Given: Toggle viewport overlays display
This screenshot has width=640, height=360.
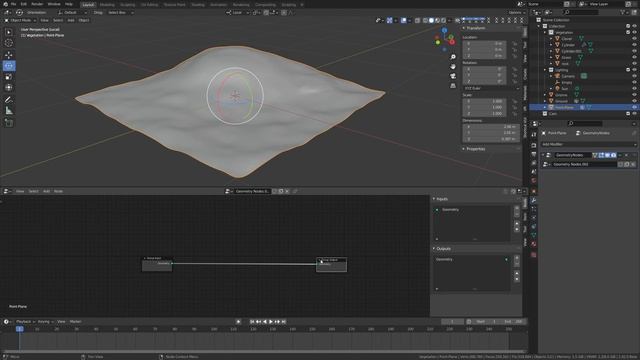Looking at the screenshot, I should (403, 20).
